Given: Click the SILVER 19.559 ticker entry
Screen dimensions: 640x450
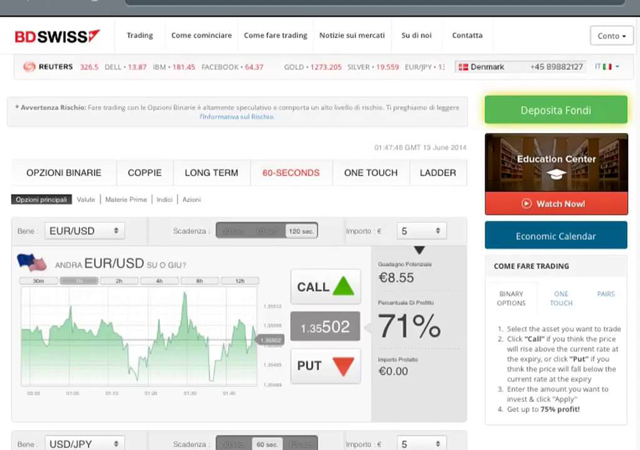Looking at the screenshot, I should pyautogui.click(x=373, y=67).
